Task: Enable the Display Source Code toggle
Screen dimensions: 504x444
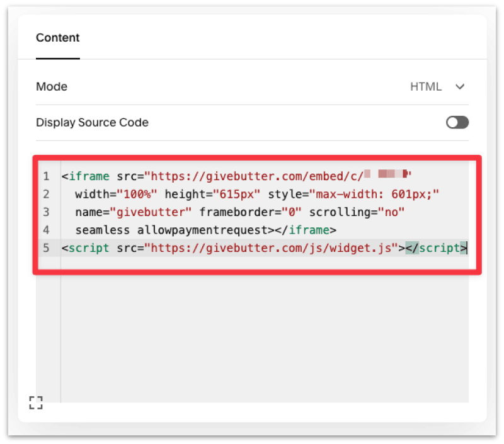Action: pyautogui.click(x=457, y=122)
